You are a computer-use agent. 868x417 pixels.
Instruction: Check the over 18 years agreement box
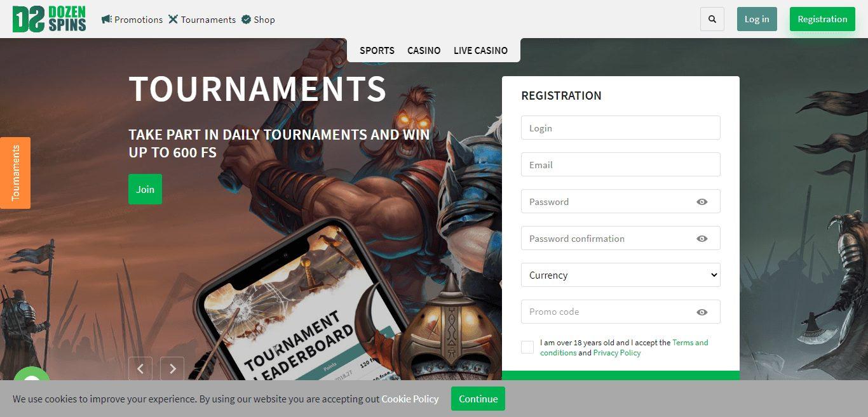(x=527, y=347)
